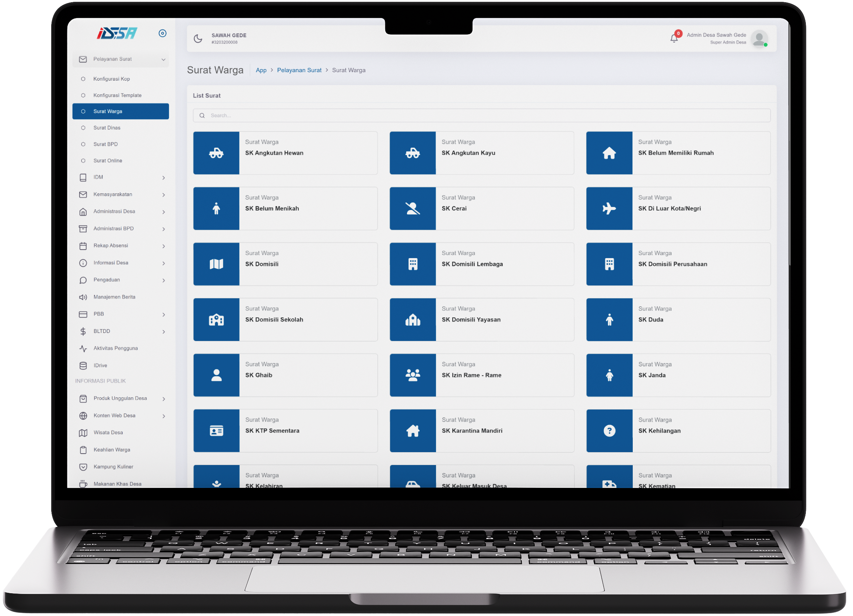Click the ID card icon for SK KTP Sementara

pos(216,430)
